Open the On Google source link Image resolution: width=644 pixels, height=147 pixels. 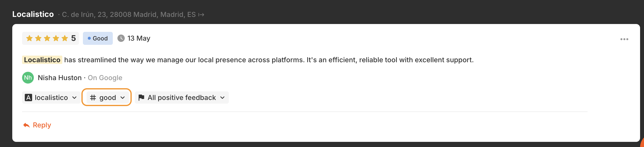point(105,78)
